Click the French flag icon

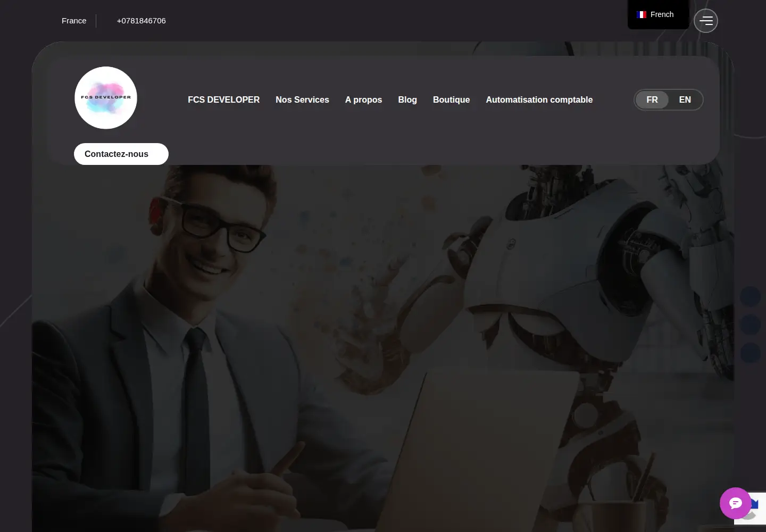click(642, 15)
